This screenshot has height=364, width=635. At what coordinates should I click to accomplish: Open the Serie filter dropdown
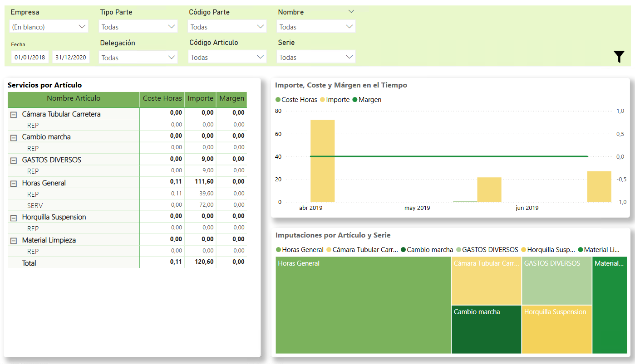tap(316, 57)
